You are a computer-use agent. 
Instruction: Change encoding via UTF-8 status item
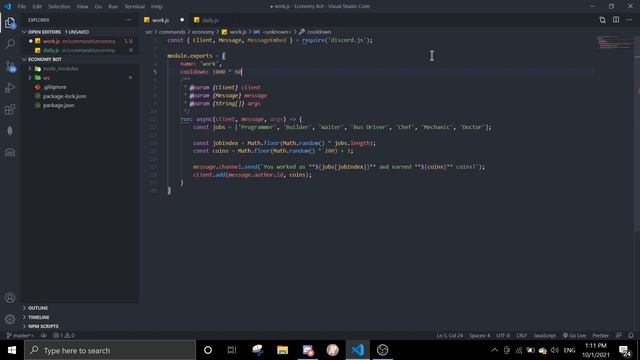coord(503,336)
